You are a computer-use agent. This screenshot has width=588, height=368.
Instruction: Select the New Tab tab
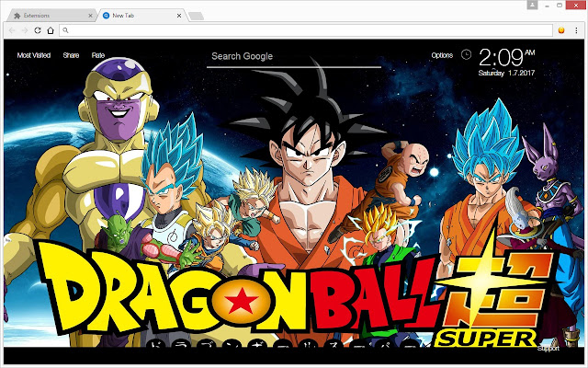point(142,16)
